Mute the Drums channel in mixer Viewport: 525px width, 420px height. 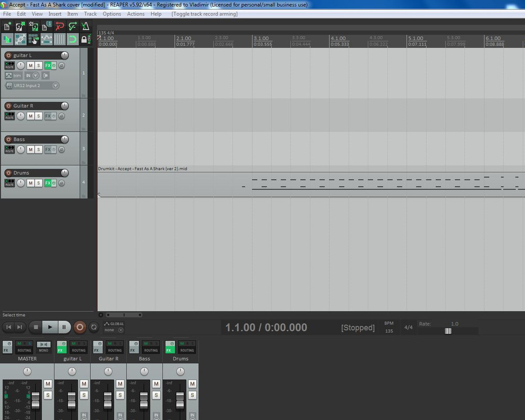tap(192, 384)
